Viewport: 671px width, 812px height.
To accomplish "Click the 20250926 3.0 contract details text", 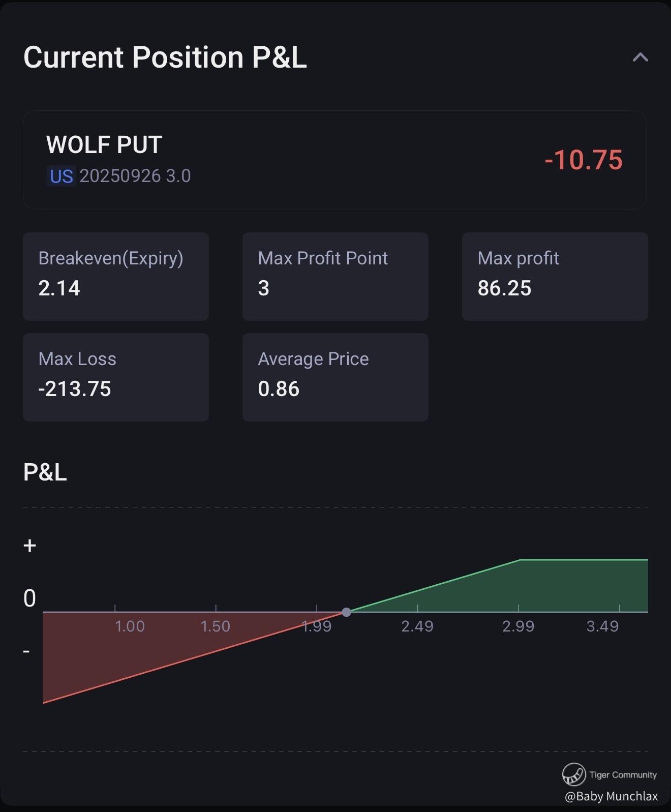I will click(135, 176).
